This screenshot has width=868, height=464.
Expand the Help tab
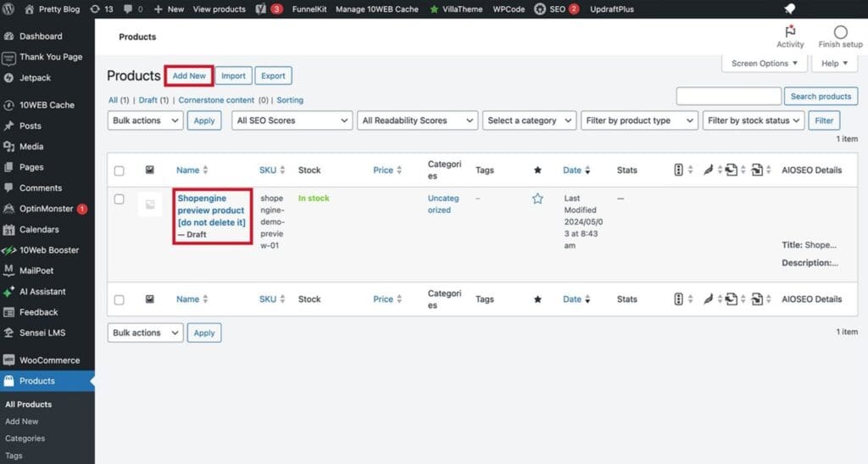point(834,63)
